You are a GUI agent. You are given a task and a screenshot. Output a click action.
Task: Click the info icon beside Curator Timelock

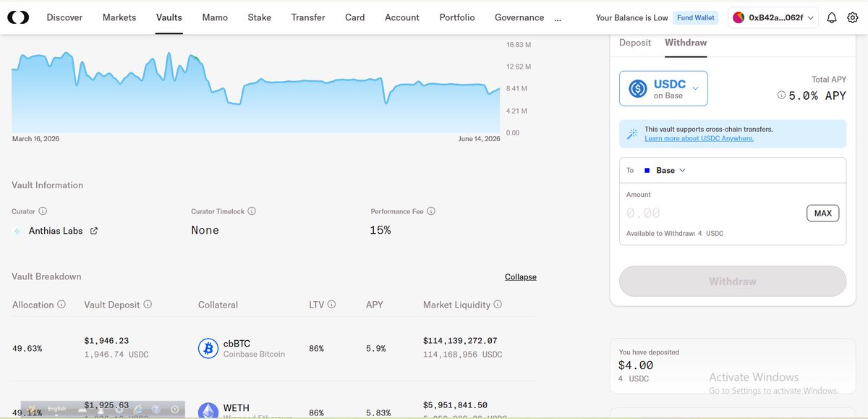click(x=252, y=211)
